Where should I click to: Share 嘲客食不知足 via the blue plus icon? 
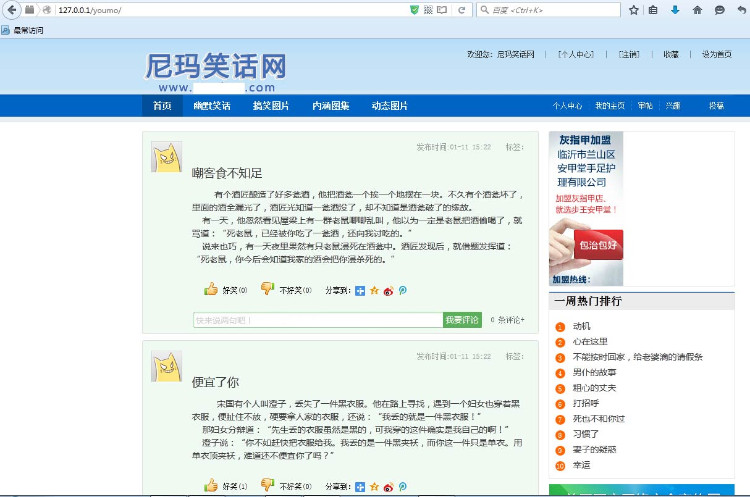click(360, 291)
